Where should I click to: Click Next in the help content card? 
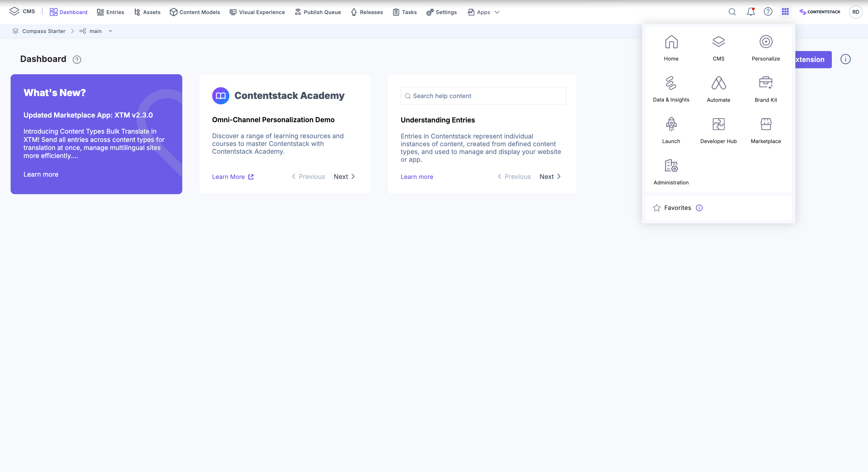550,176
